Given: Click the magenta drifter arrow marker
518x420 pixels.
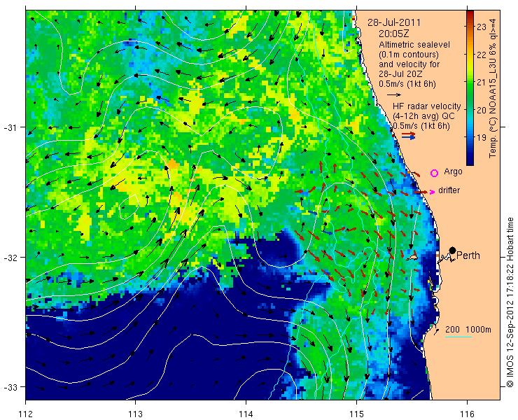Looking at the screenshot, I should pyautogui.click(x=433, y=192).
